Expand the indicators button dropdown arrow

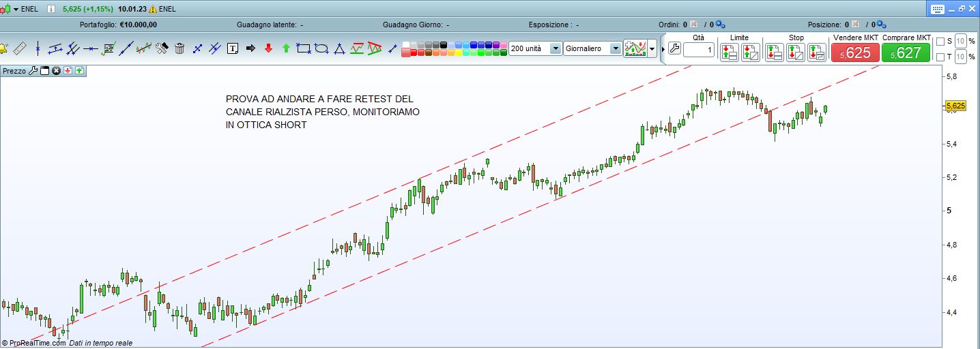tap(652, 48)
